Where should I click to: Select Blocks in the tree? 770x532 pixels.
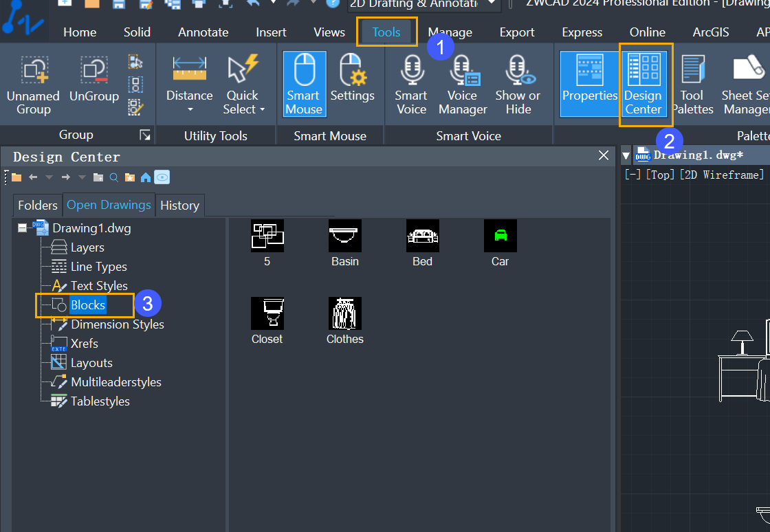(88, 305)
